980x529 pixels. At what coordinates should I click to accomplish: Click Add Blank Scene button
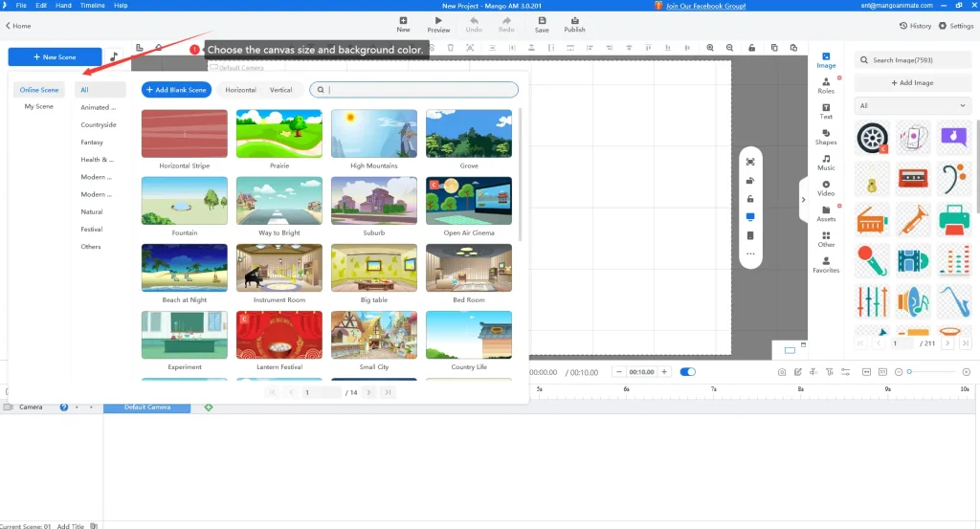click(176, 90)
